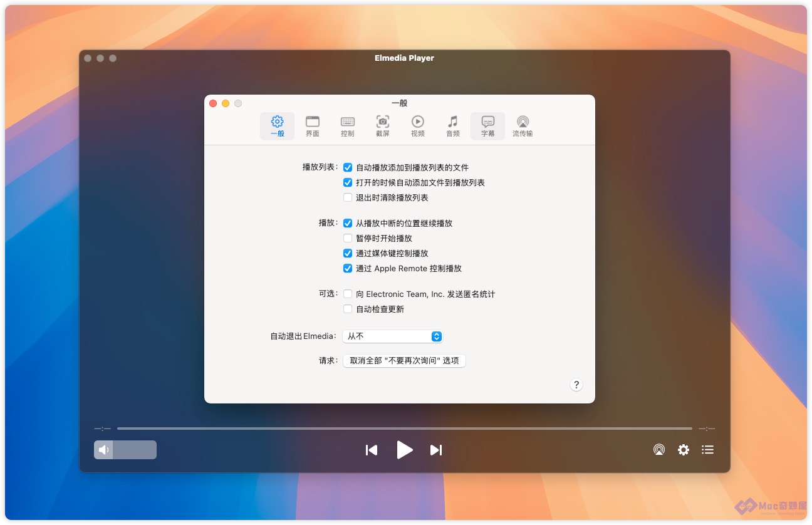The image size is (812, 525).
Task: Open player settings gear icon
Action: tap(684, 450)
